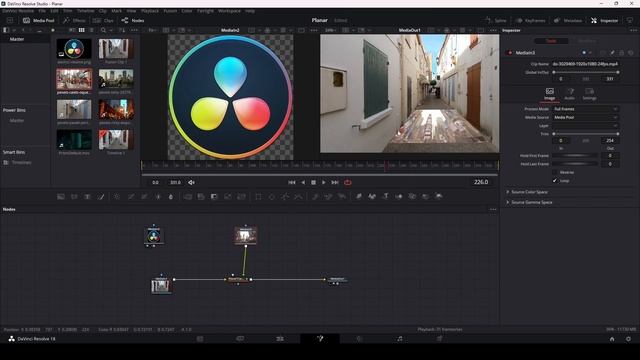Toggle MediaIn3 enable switch in Inspector
The image size is (640, 360).
tap(509, 53)
